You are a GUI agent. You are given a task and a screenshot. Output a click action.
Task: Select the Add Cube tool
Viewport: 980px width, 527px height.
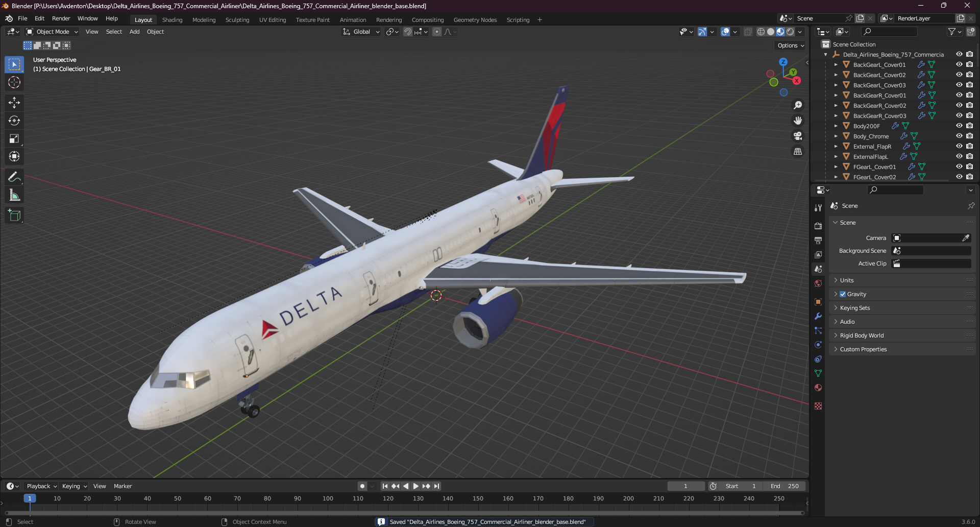[14, 215]
